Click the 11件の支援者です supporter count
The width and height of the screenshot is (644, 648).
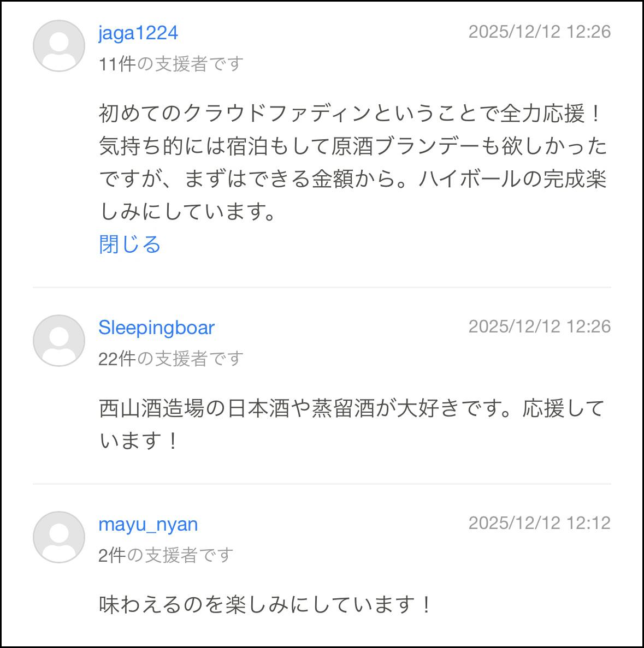pyautogui.click(x=170, y=64)
